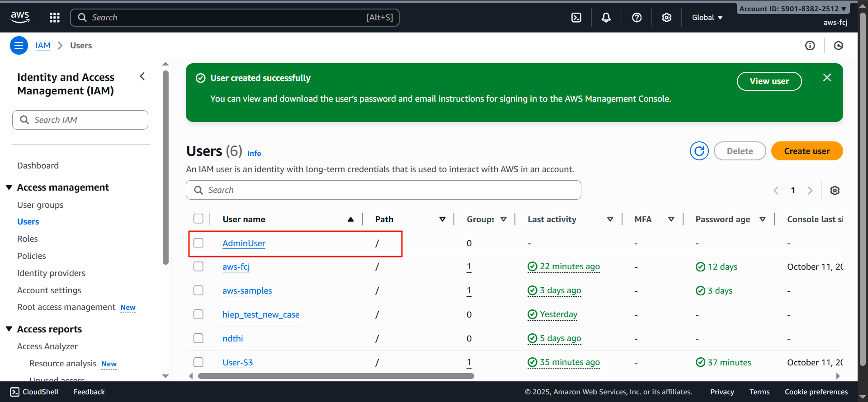Click the CloudShell icon in footer
The image size is (868, 402).
(x=15, y=392)
